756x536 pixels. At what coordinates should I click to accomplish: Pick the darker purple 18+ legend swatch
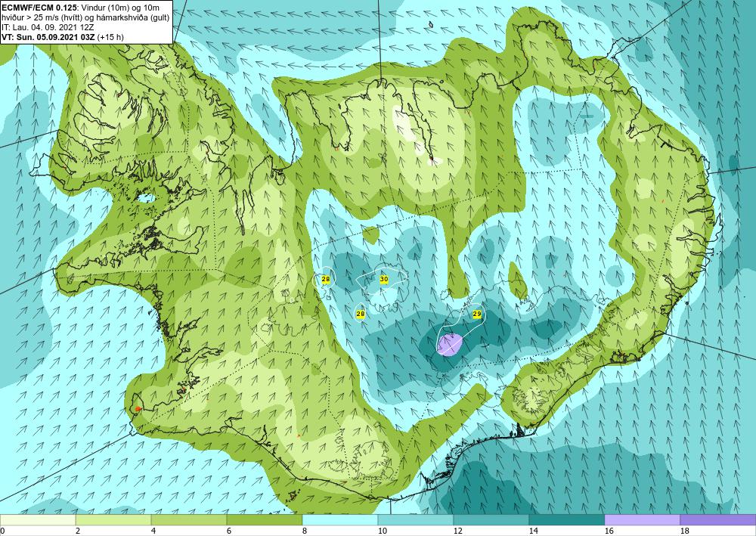point(718,520)
